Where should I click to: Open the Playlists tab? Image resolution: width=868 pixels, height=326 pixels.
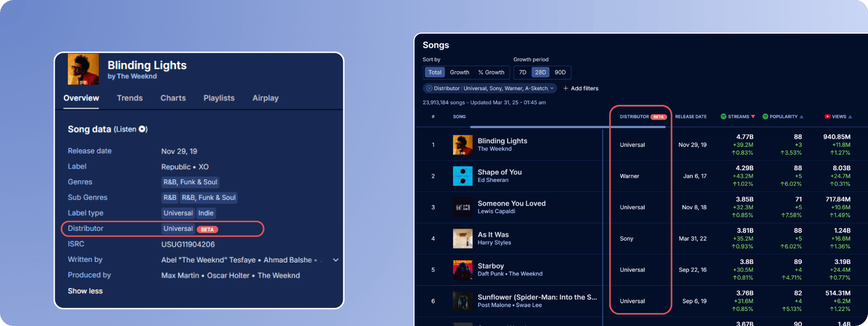click(x=219, y=98)
